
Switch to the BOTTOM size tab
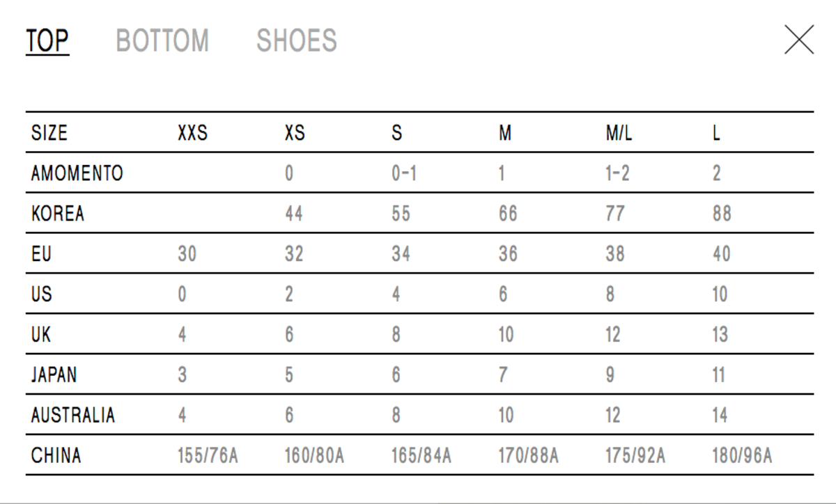point(162,41)
